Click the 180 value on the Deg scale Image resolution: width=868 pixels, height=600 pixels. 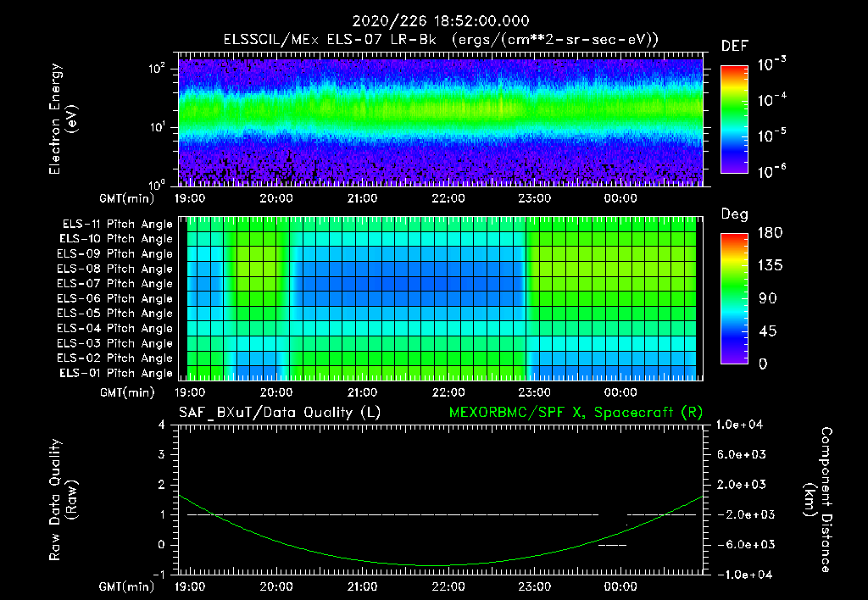tap(770, 233)
